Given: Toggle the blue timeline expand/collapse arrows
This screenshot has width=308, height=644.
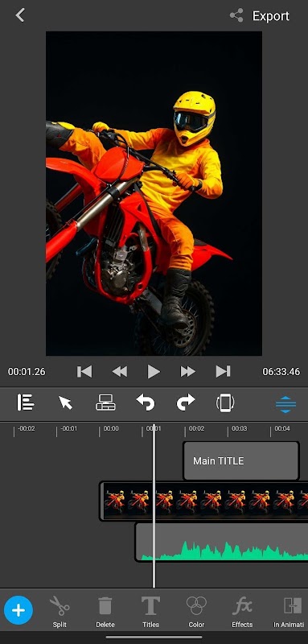Looking at the screenshot, I should coord(285,405).
